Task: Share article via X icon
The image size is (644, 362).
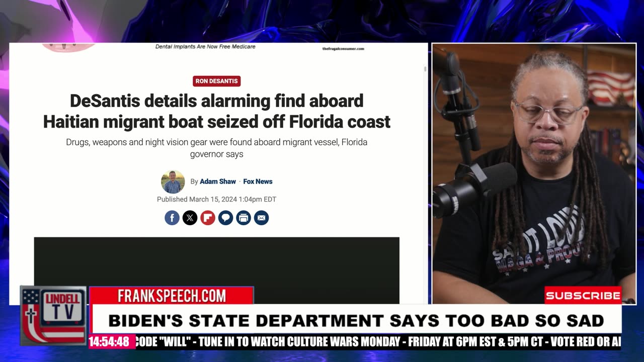Action: pos(190,218)
